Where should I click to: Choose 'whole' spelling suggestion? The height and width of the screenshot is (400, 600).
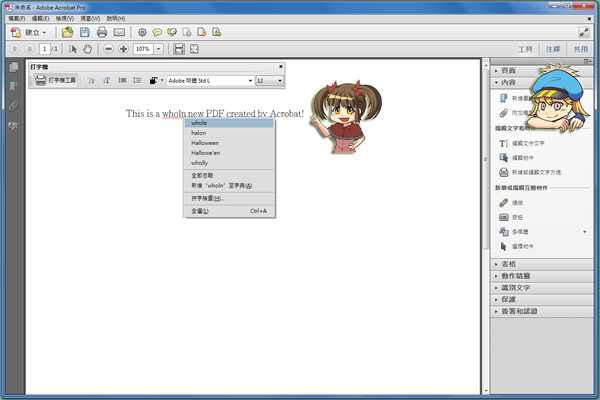(229, 123)
